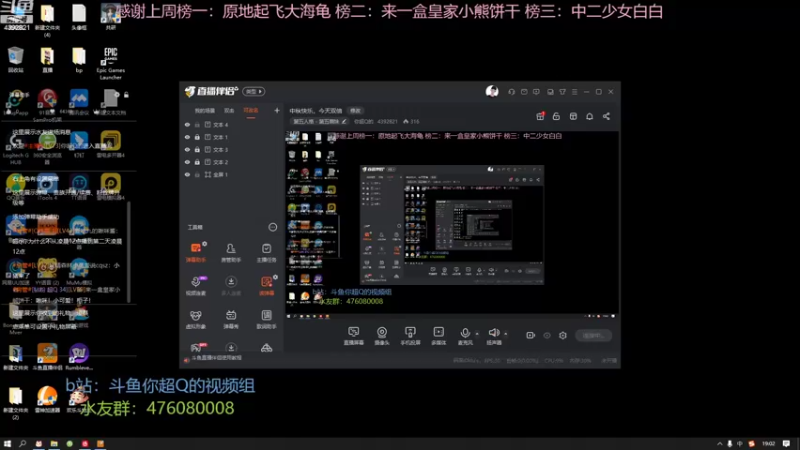800x450 pixels.
Task: Add 摄像头 camera source
Action: 382,336
